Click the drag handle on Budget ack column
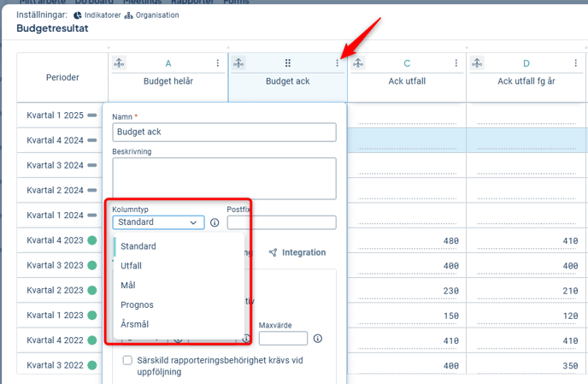The height and width of the screenshot is (384, 588). click(288, 63)
